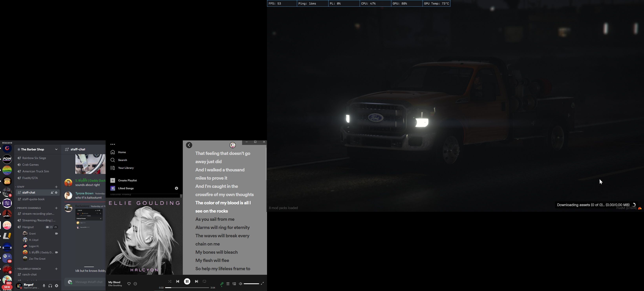Pause the current song

(187, 281)
